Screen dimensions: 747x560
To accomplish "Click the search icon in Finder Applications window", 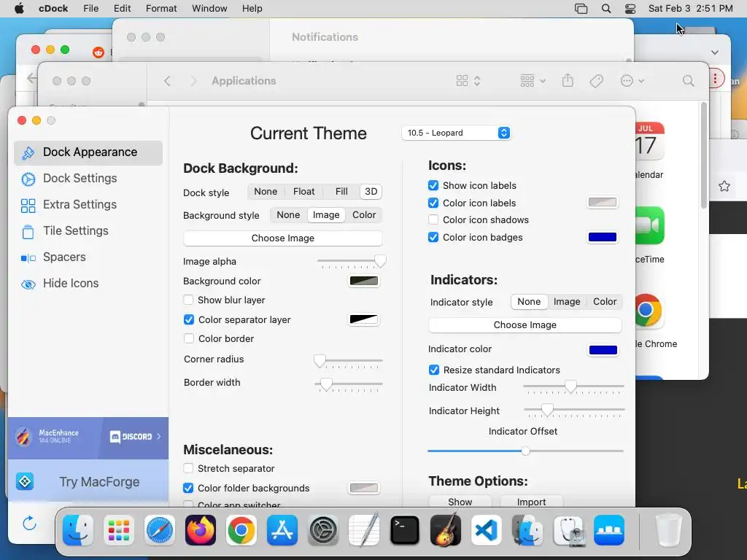I will (x=689, y=80).
